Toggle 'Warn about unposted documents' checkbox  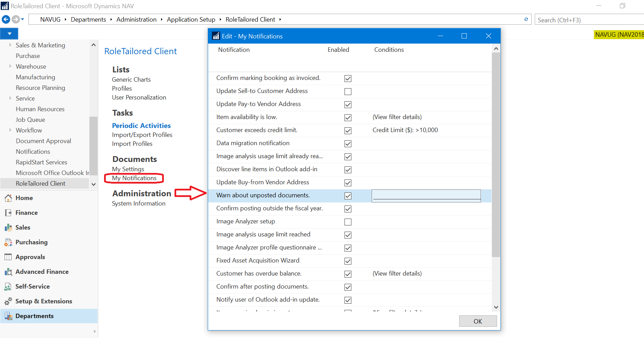tap(348, 196)
